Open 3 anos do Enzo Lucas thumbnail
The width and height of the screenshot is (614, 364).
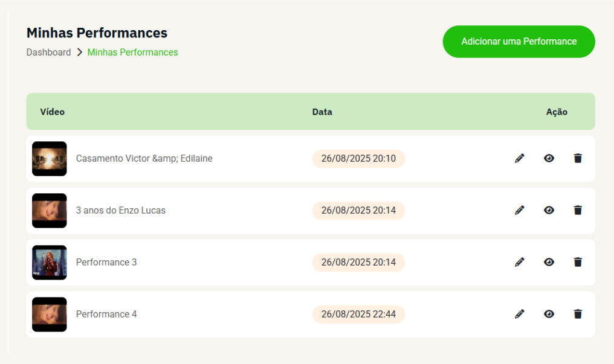(x=50, y=211)
